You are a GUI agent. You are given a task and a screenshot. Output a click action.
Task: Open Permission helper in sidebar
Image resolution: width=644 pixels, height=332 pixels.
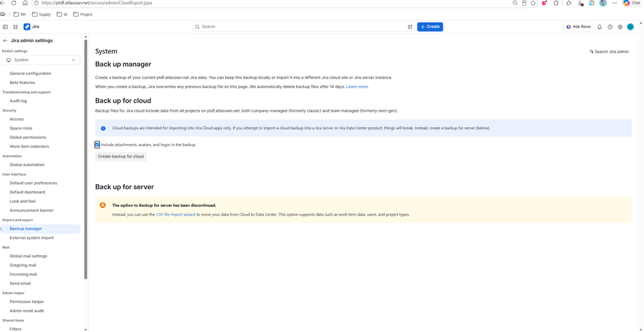(26, 302)
